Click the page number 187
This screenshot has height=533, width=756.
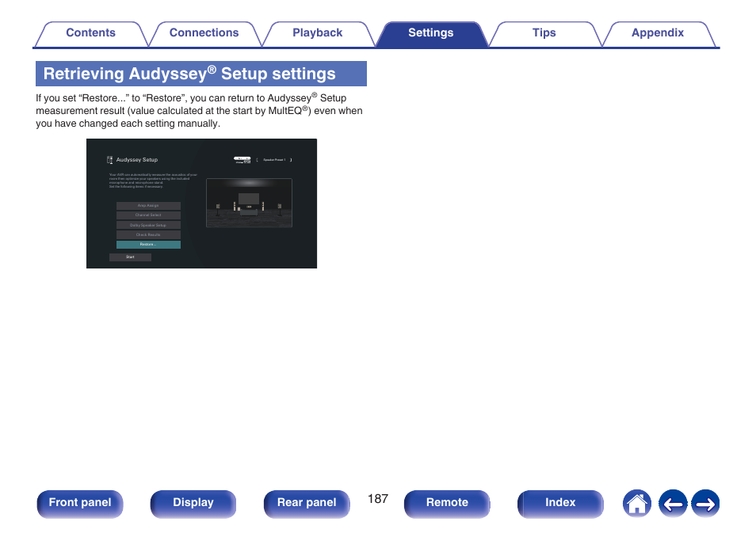pos(378,499)
